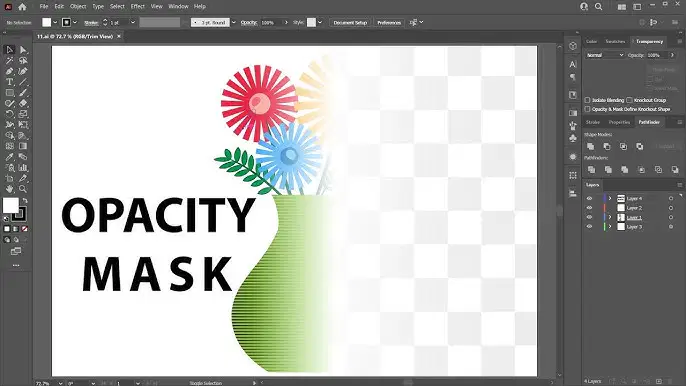Viewport: 686px width, 386px height.
Task: Open the Character panel icon in dock
Action: coord(573,64)
